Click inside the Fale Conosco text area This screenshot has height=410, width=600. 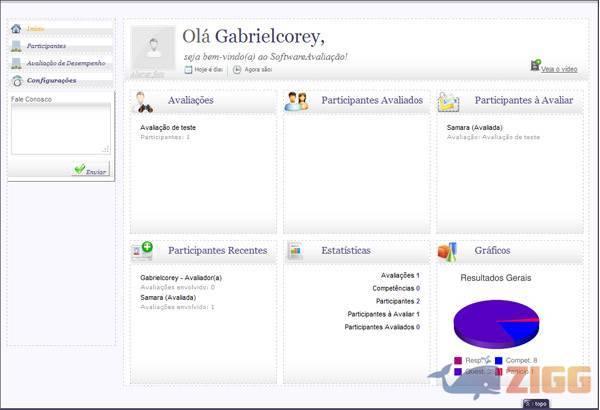pos(60,129)
